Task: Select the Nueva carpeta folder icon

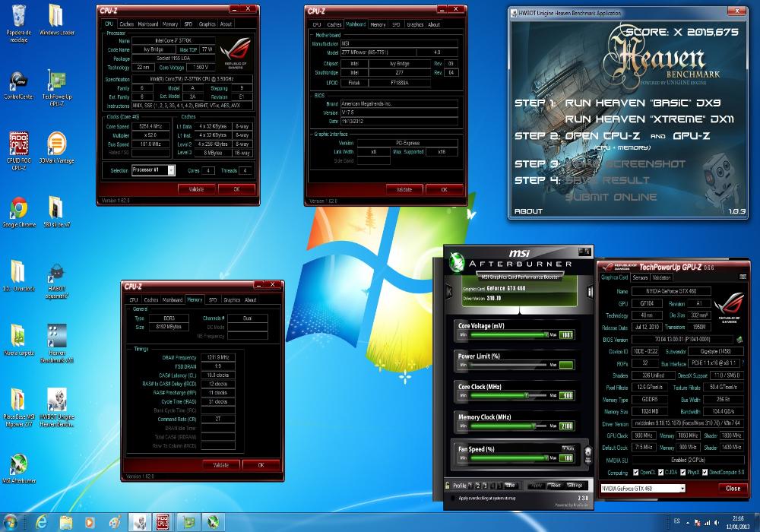Action: (18, 340)
